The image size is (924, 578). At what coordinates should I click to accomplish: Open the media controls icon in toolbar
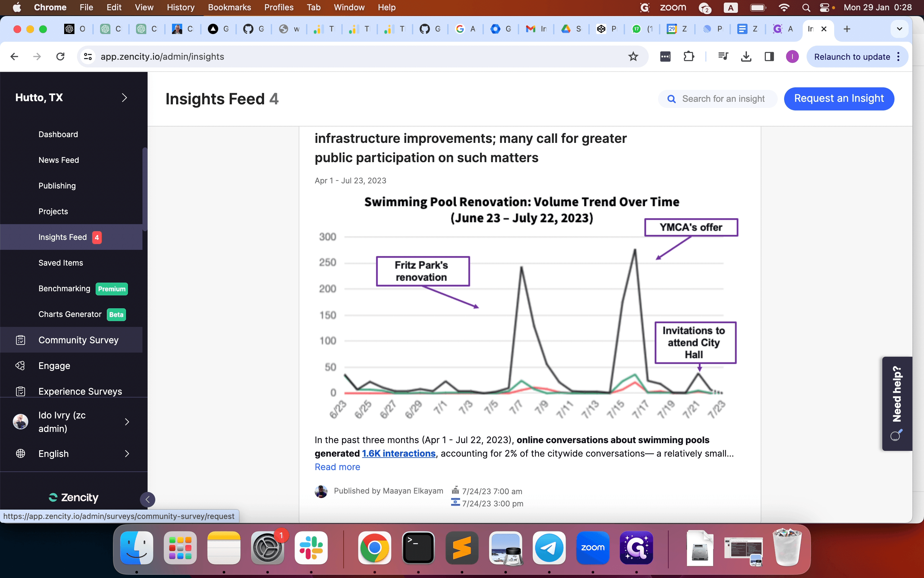pos(723,57)
